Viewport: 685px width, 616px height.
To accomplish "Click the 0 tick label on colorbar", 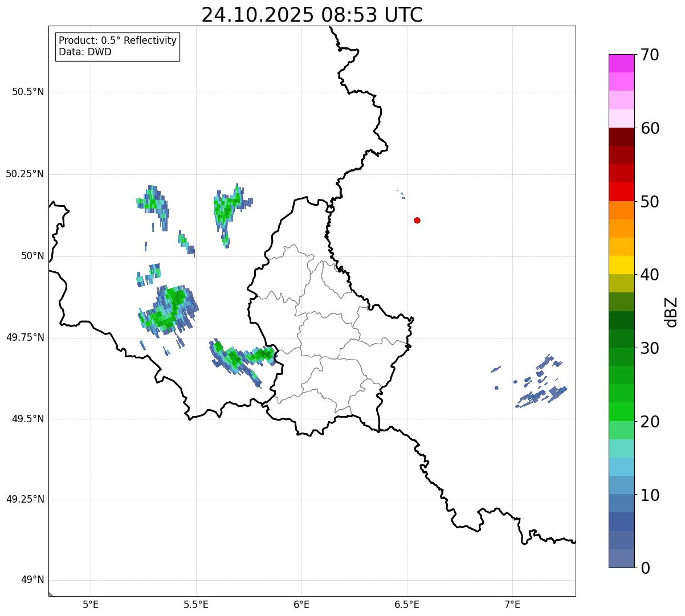I will click(x=645, y=568).
